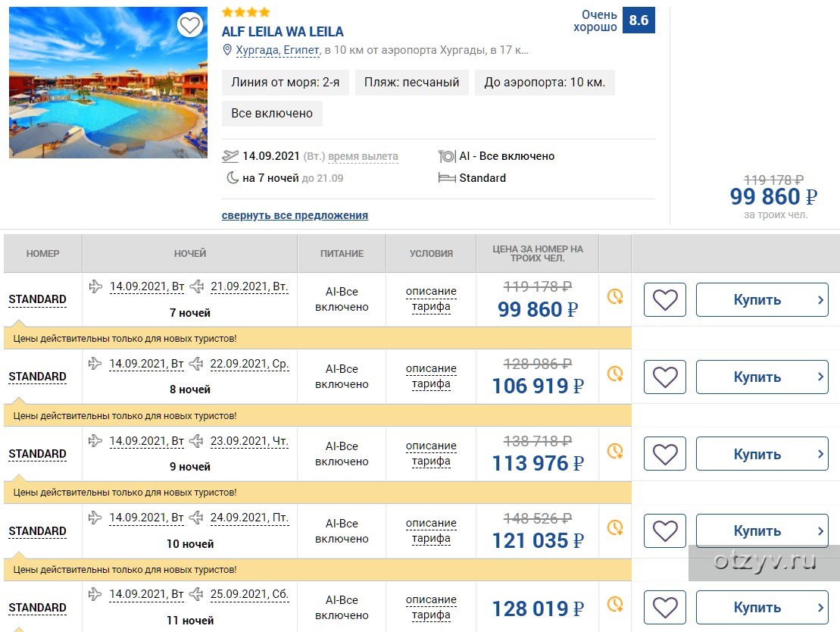Open the ALF LEILA WA LEILA hotel link
Image resolution: width=840 pixels, height=632 pixels.
click(283, 32)
